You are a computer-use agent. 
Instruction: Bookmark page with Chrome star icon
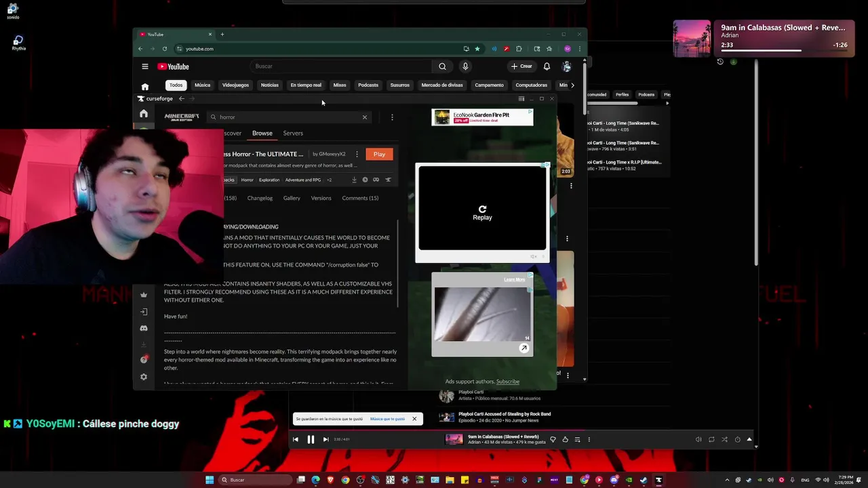point(477,49)
